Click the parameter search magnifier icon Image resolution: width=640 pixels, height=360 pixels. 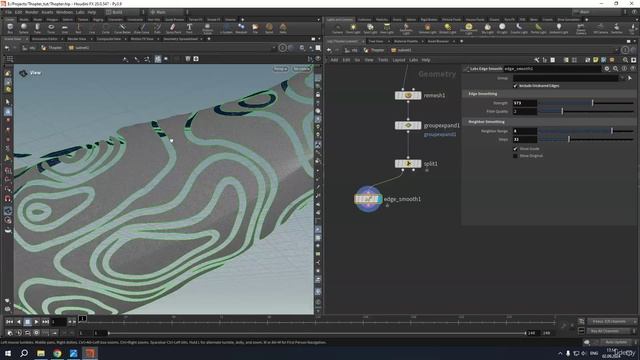(616, 69)
